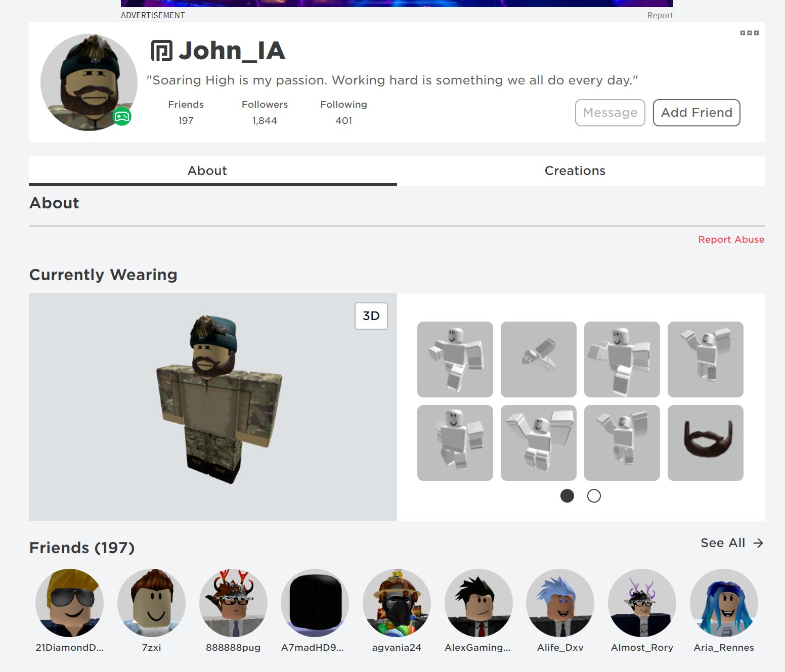Click the 3D avatar preview of John_IA
This screenshot has height=672, width=785.
coord(213,407)
